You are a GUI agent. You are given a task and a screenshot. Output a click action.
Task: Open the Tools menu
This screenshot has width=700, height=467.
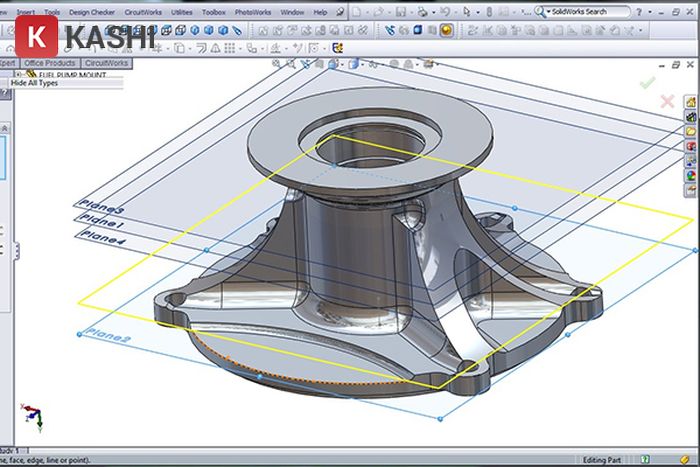coord(52,12)
